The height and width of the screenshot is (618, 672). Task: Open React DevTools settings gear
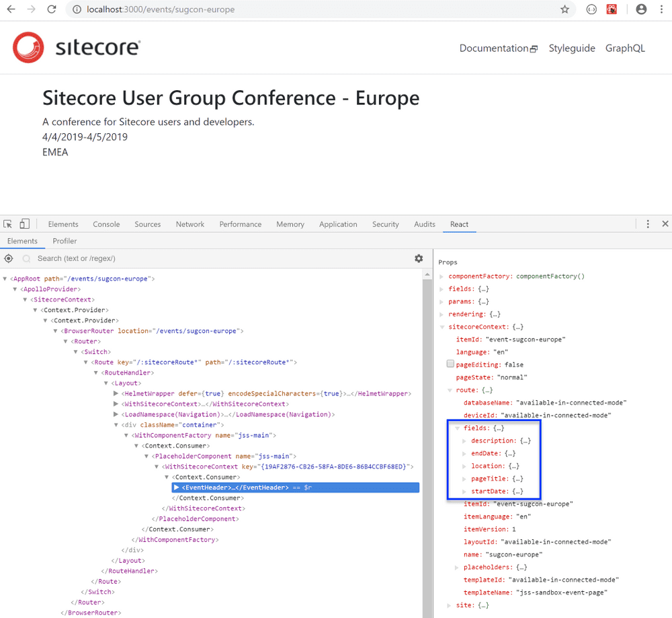point(419,258)
